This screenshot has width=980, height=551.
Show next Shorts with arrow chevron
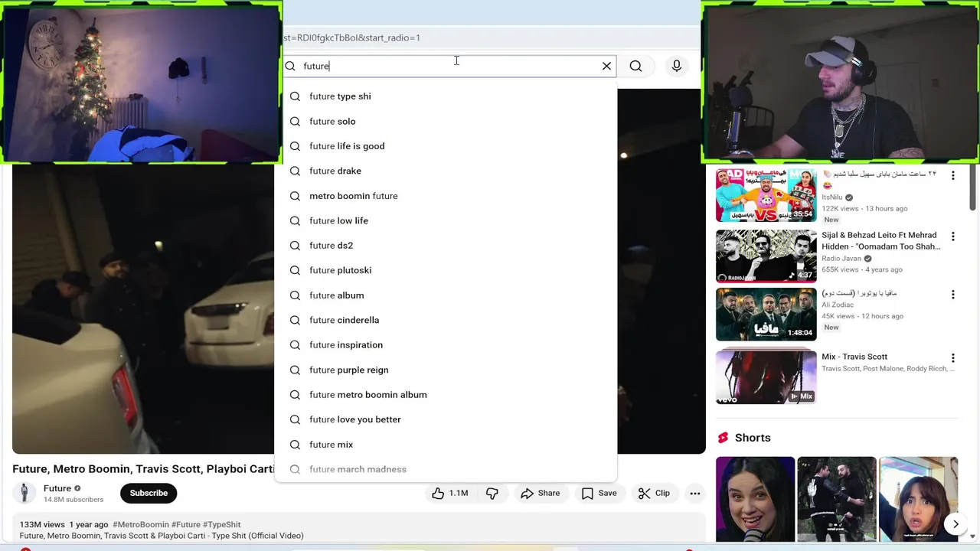pyautogui.click(x=955, y=524)
